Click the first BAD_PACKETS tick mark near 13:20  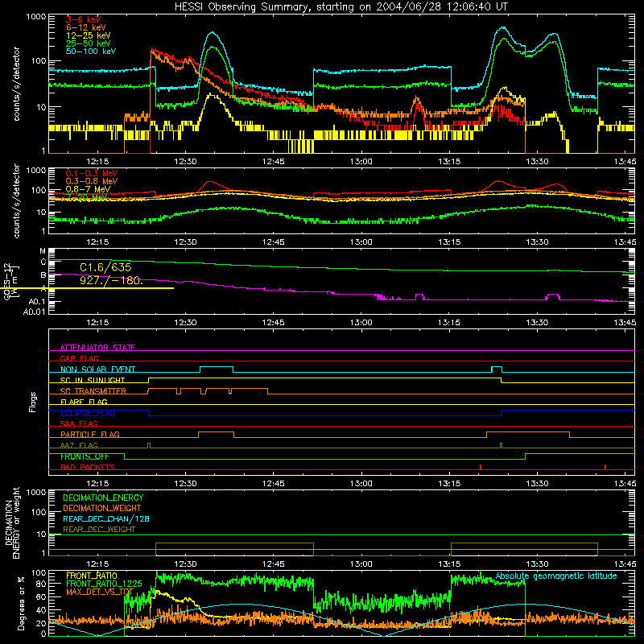click(x=480, y=467)
